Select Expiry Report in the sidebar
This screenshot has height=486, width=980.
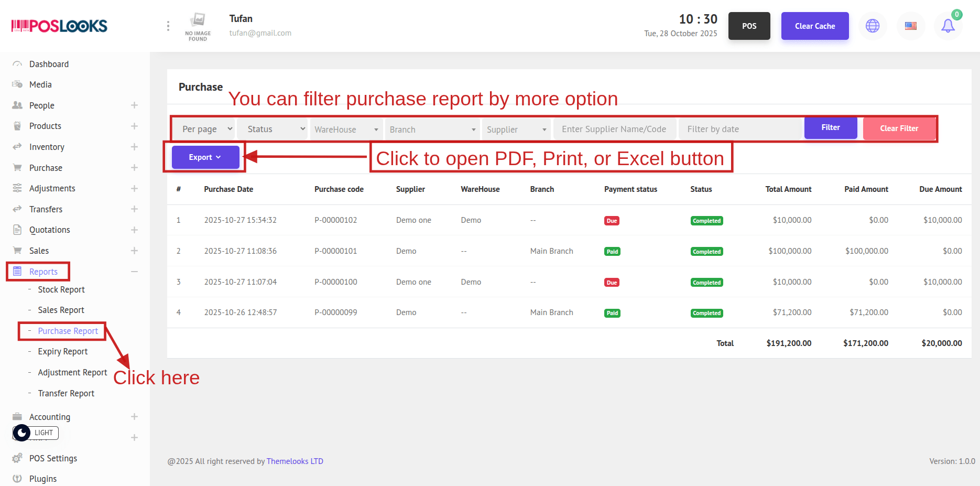pyautogui.click(x=62, y=351)
